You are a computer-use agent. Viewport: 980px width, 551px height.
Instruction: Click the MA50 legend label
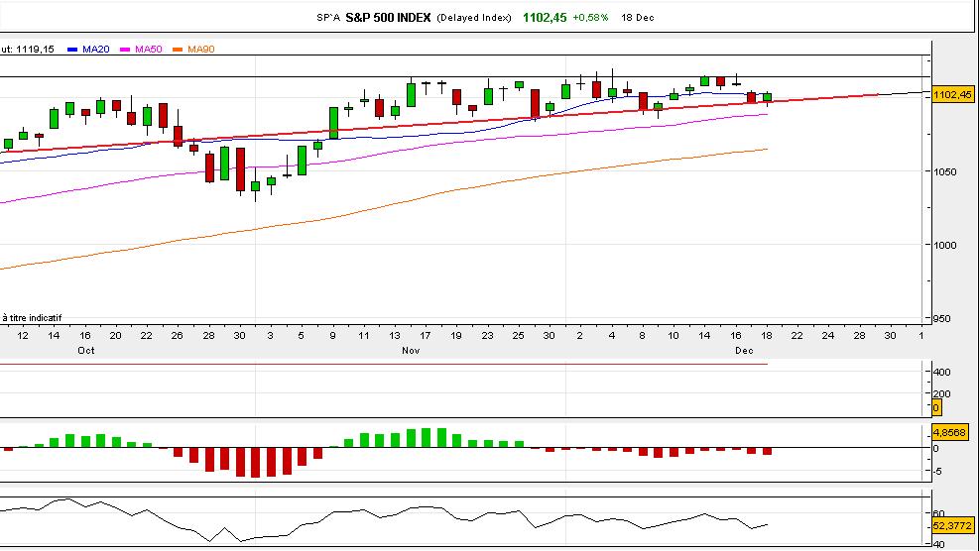tap(148, 50)
